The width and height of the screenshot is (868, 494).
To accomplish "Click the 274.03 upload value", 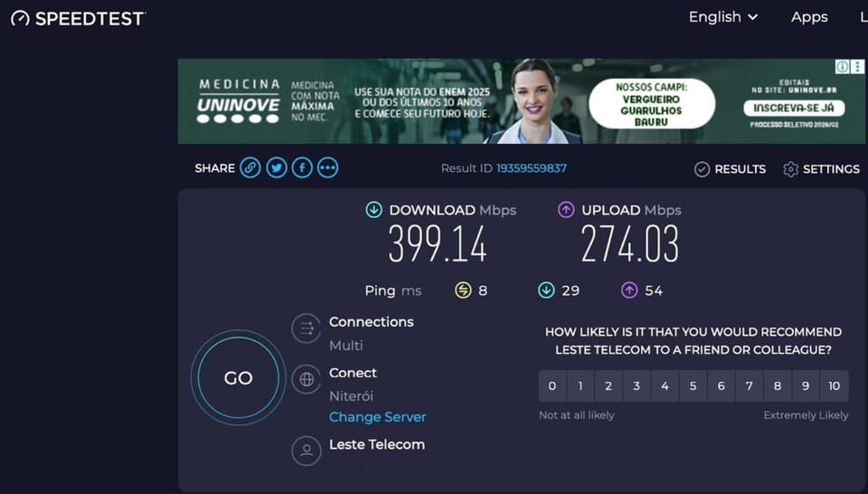I will (x=630, y=243).
